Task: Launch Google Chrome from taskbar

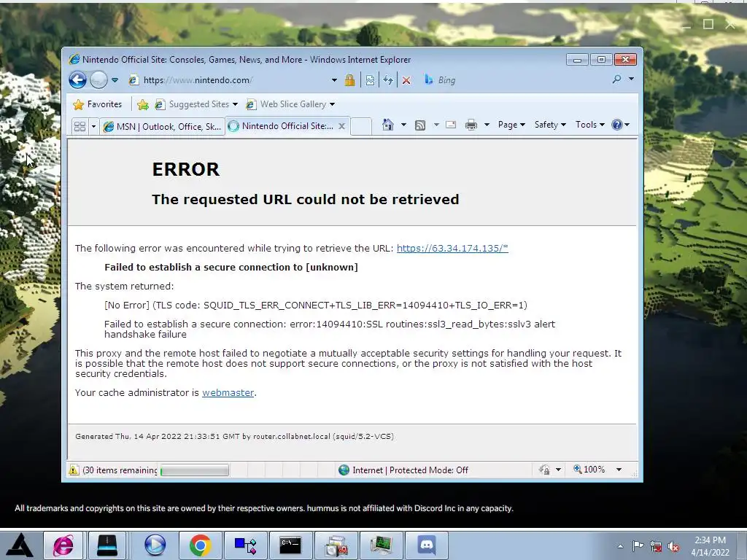Action: point(200,545)
